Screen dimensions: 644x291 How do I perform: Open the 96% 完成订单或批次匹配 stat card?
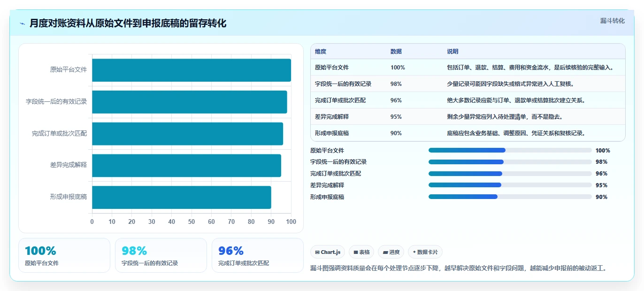tap(258, 255)
